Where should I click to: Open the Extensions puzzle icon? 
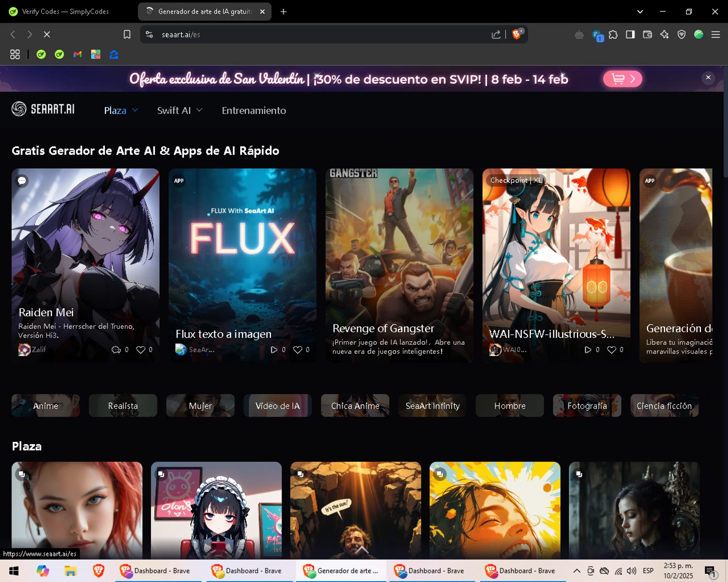613,34
